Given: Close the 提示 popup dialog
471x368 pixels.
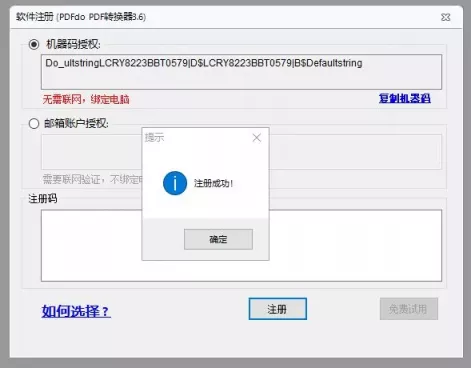Looking at the screenshot, I should [x=257, y=138].
